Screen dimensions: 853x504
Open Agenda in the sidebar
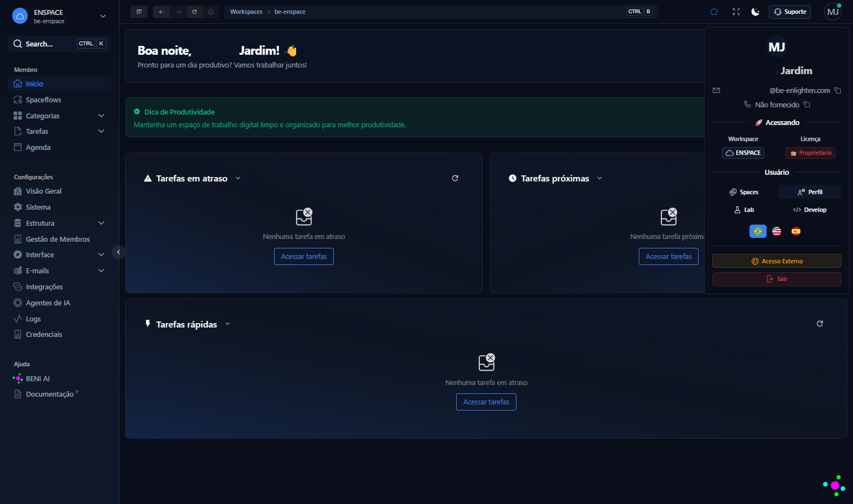click(x=60, y=147)
